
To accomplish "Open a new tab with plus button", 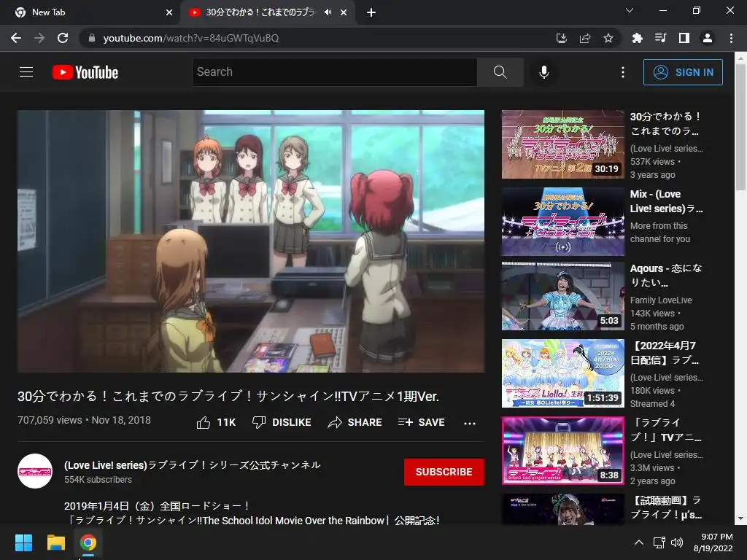I will pos(371,12).
